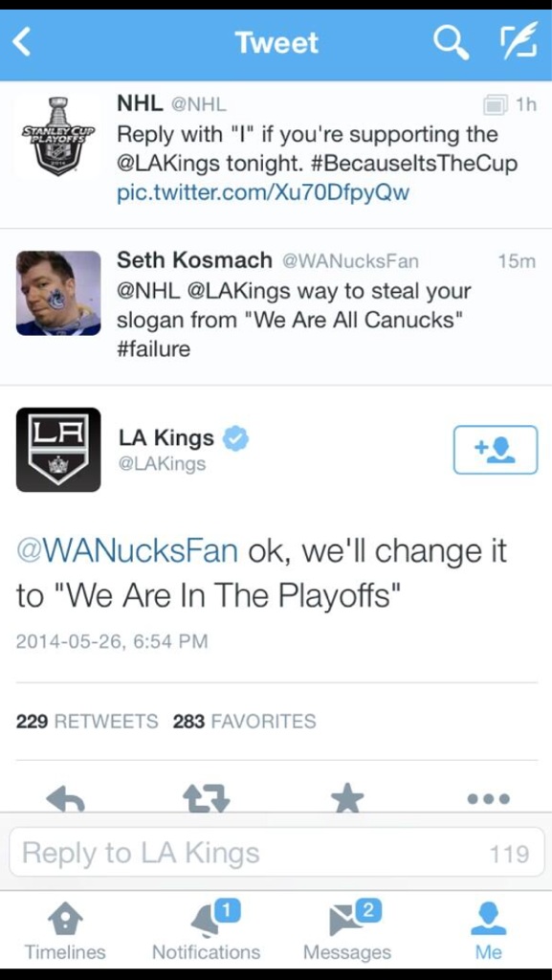552x980 pixels.
Task: Compose a new tweet with the quill icon
Action: tap(519, 42)
